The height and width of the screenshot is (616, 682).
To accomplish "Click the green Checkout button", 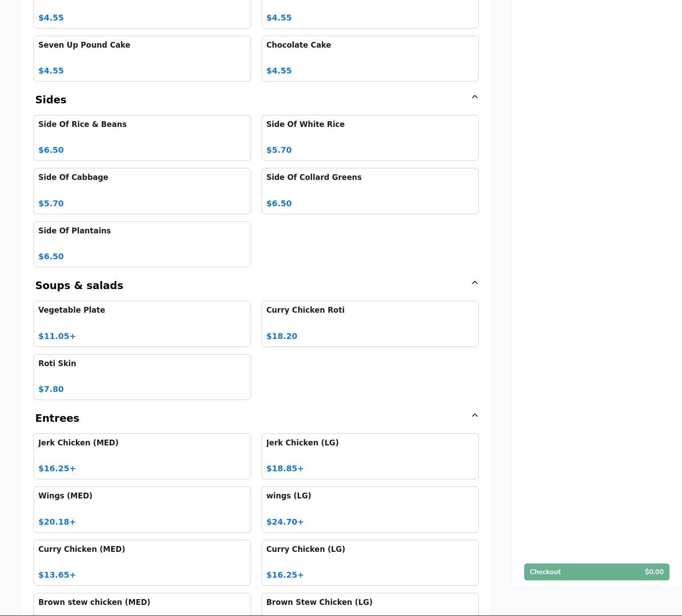I will tap(596, 572).
